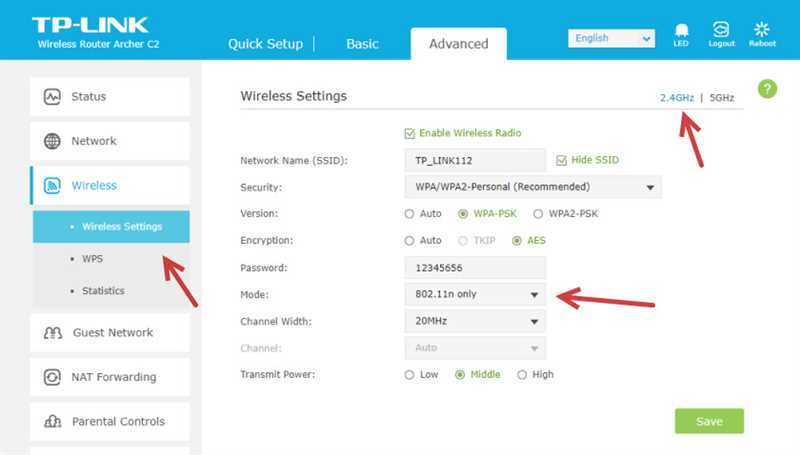This screenshot has width=800, height=455.
Task: Open the Channel Width 20MHz dropdown
Action: click(x=475, y=321)
